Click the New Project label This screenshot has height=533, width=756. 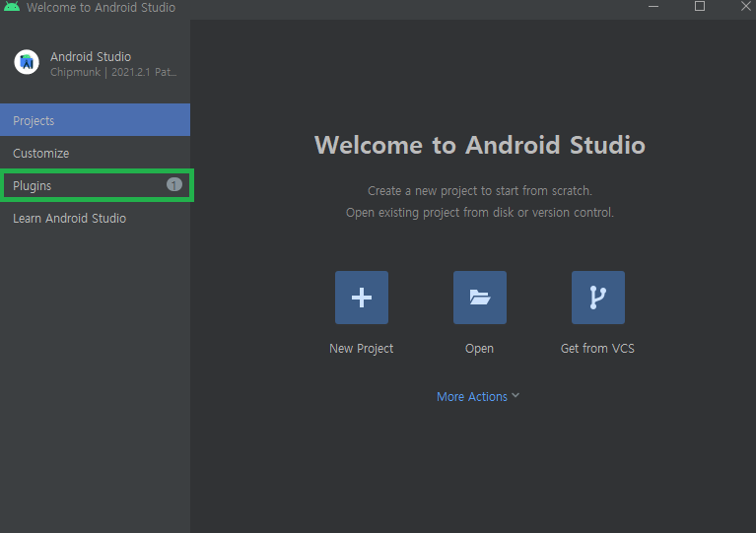(361, 349)
